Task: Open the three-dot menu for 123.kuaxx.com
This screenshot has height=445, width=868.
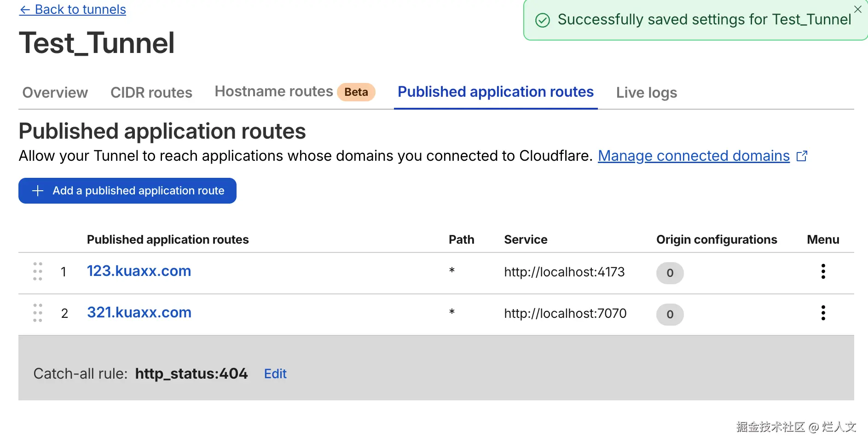Action: [x=823, y=272]
